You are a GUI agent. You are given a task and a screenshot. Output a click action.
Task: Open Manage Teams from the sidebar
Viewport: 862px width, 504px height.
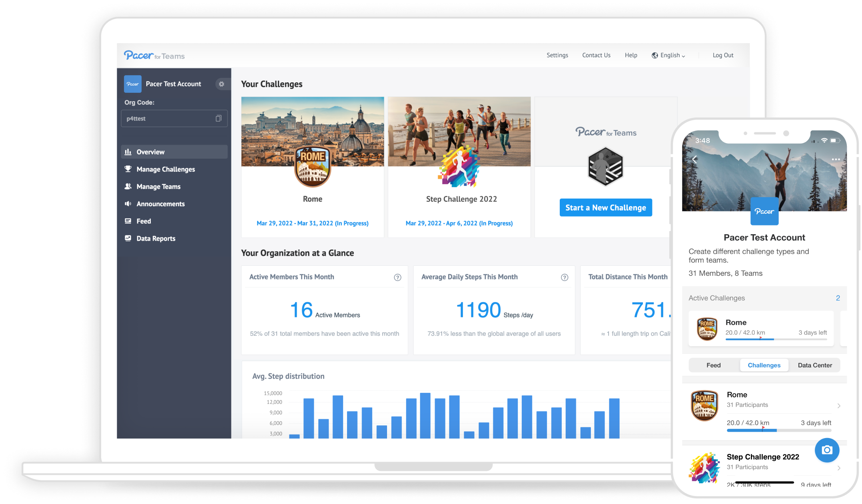(x=158, y=186)
